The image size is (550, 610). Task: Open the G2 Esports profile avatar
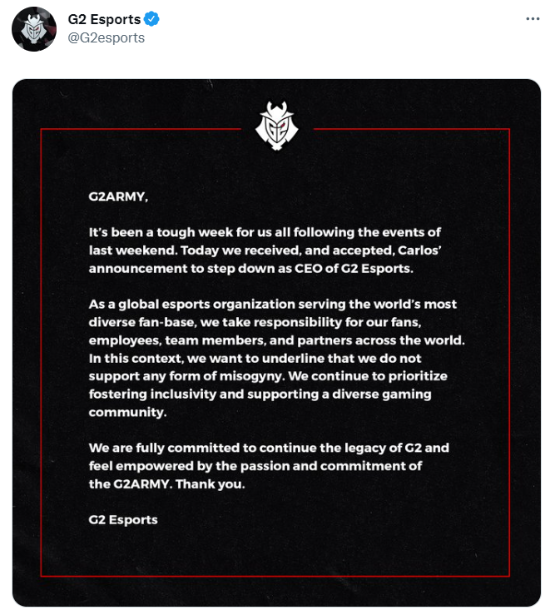pos(34,29)
